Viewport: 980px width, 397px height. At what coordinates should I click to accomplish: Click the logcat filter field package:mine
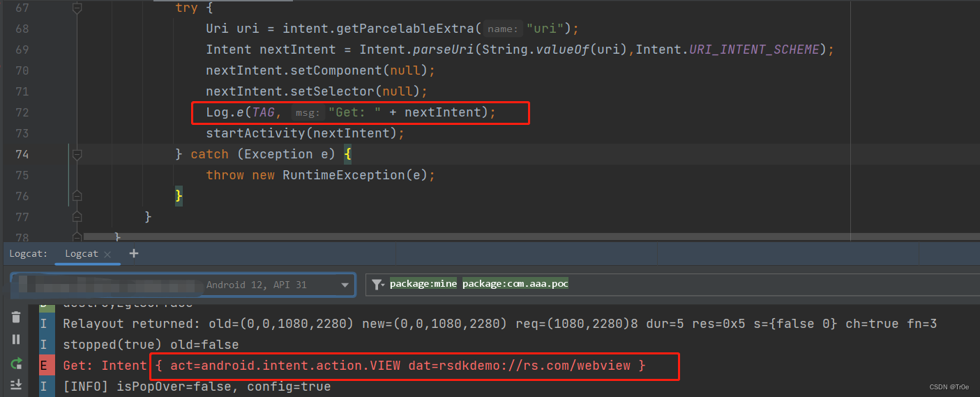pyautogui.click(x=672, y=285)
